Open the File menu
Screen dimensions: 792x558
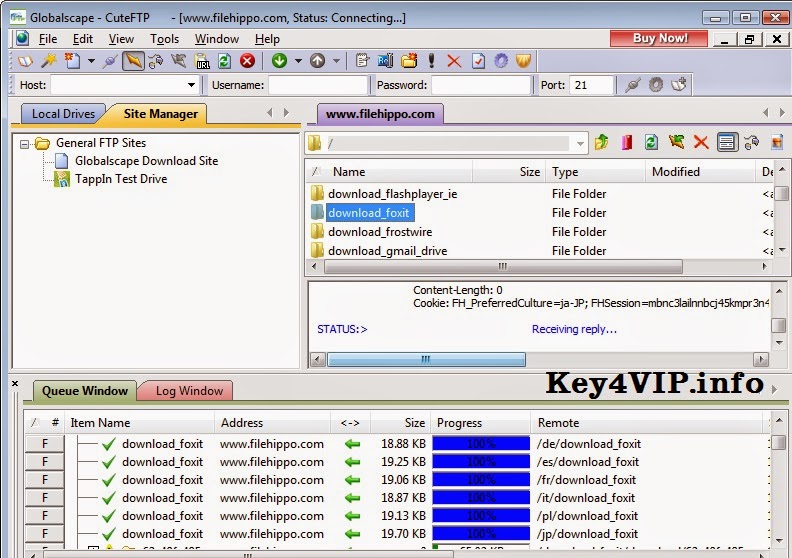(48, 39)
